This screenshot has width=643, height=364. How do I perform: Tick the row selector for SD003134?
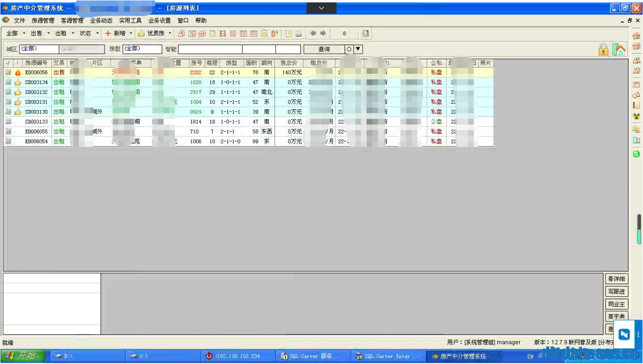tap(8, 82)
